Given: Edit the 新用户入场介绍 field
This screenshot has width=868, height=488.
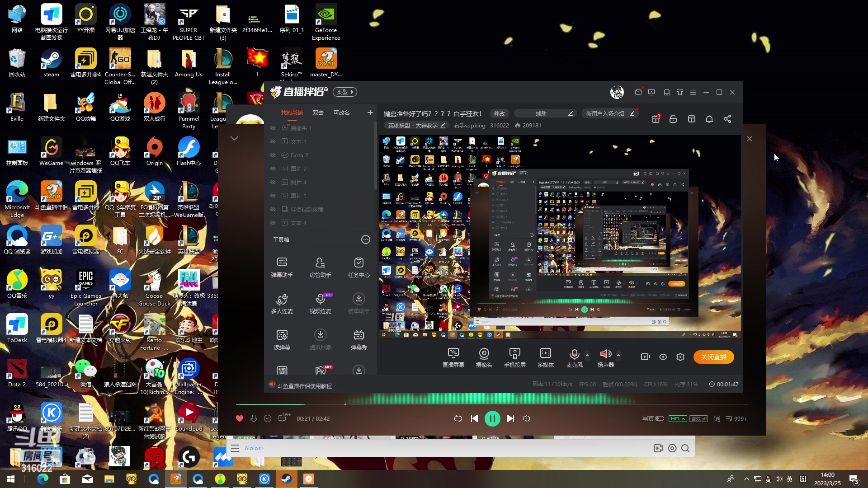Looking at the screenshot, I should tap(610, 113).
